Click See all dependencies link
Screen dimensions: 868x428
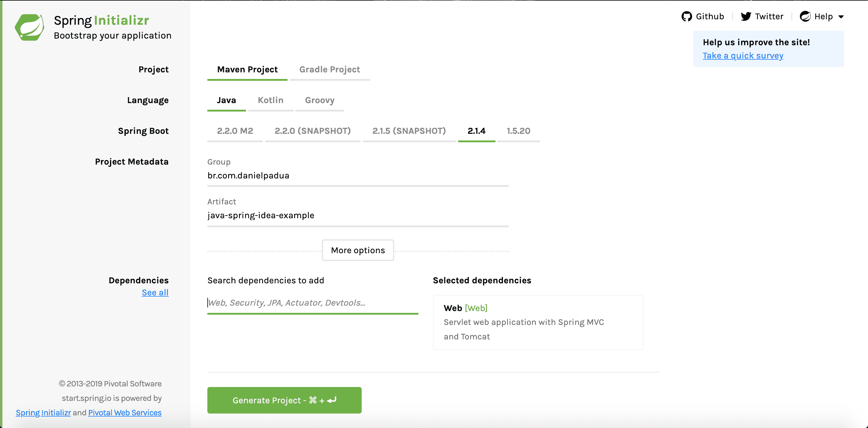(155, 292)
